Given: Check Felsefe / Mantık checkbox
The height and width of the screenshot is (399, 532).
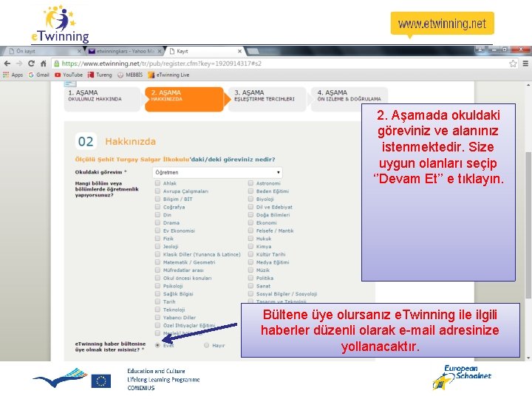Looking at the screenshot, I should click(x=250, y=231).
